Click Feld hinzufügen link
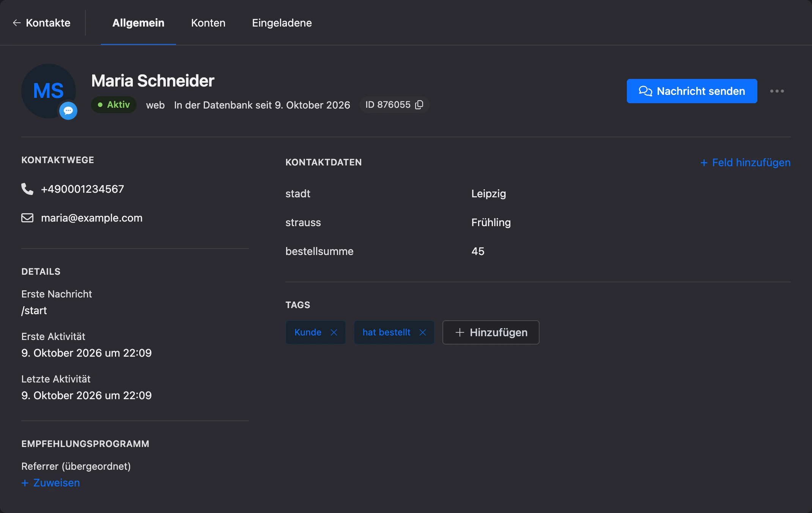 click(745, 162)
